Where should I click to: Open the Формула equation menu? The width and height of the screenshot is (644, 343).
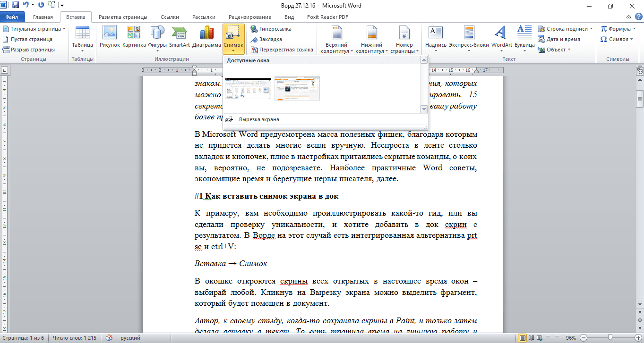tap(619, 29)
